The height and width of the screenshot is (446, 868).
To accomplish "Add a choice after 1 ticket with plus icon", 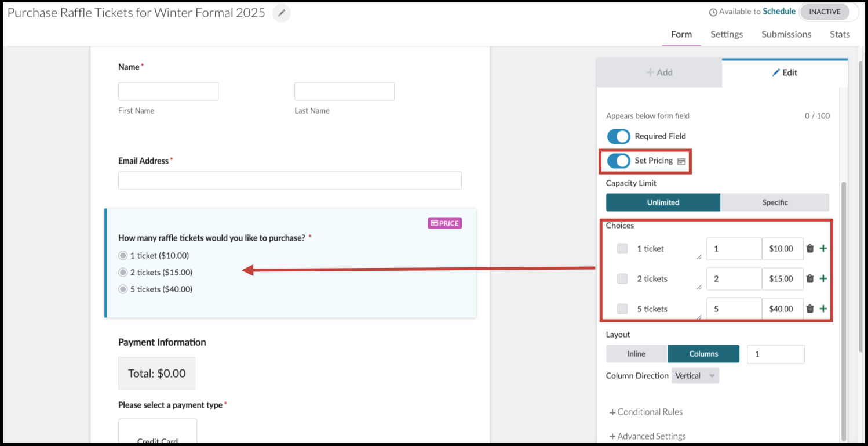I will 823,248.
